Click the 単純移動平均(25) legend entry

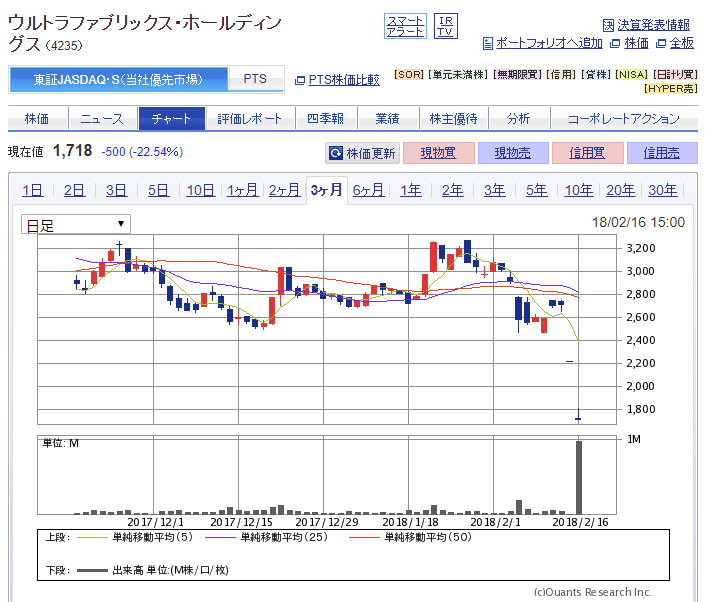266,537
